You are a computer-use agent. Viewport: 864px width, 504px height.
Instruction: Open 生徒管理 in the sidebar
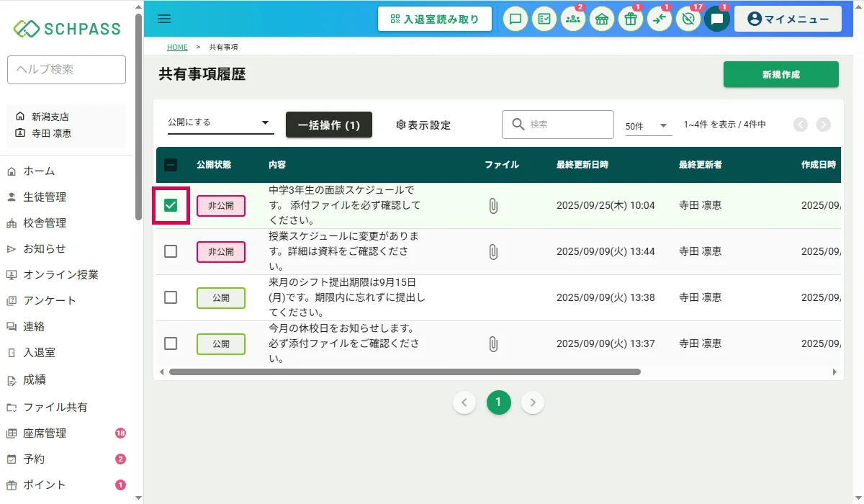tap(45, 197)
